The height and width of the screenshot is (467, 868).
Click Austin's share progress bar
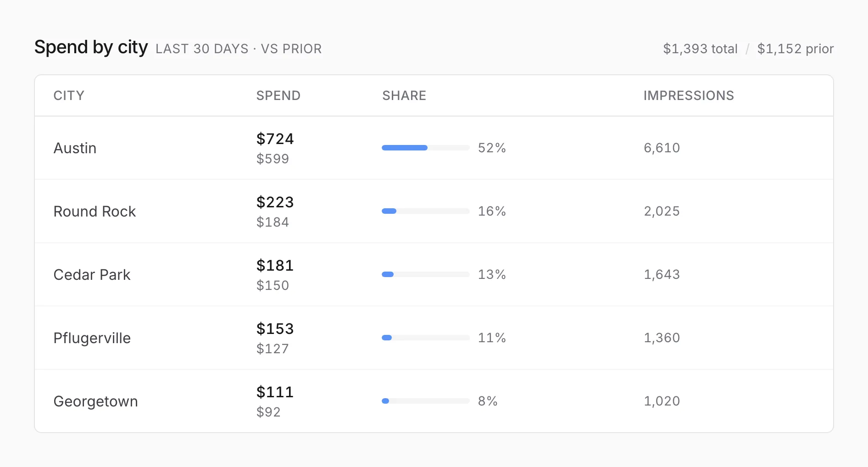coord(426,148)
